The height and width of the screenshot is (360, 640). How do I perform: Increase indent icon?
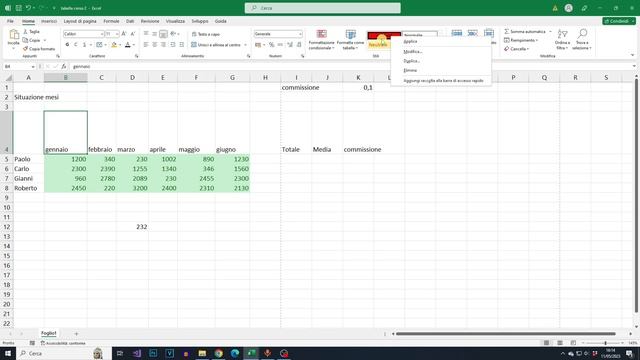(x=182, y=44)
